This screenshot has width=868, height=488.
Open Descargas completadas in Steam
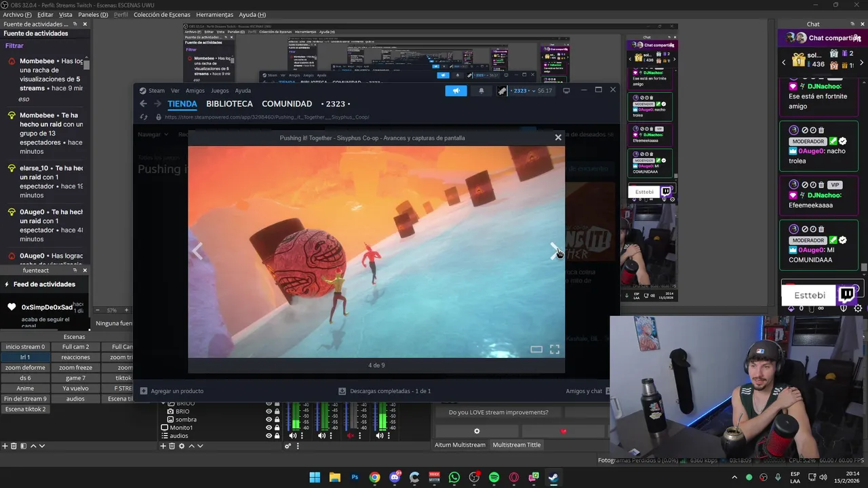(x=384, y=391)
